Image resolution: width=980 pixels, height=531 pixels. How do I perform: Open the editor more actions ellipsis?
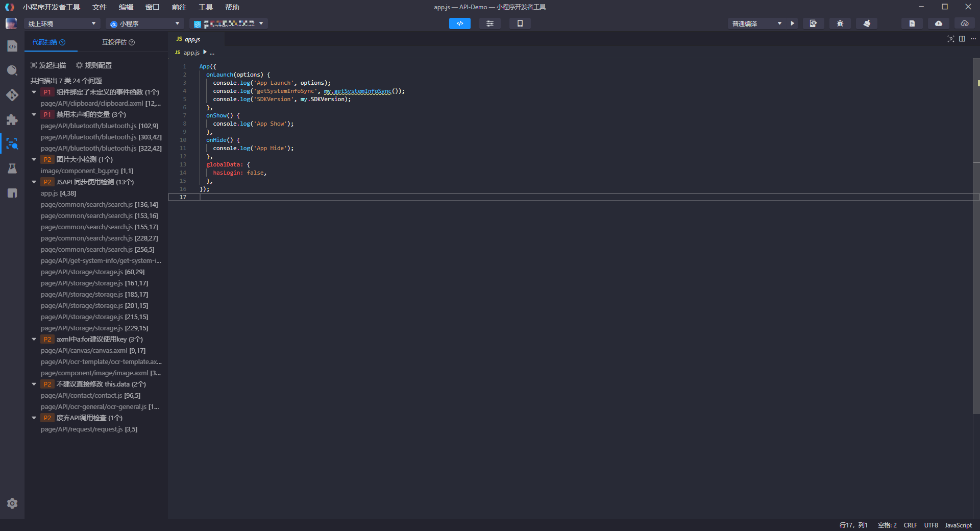tap(973, 39)
